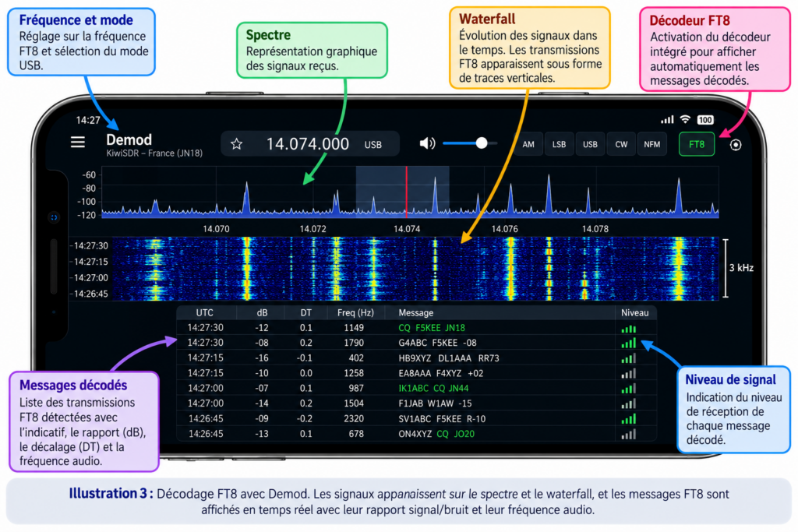The width and height of the screenshot is (798, 532).
Task: Select message G4ABC F5KEE -08
Action: click(437, 343)
